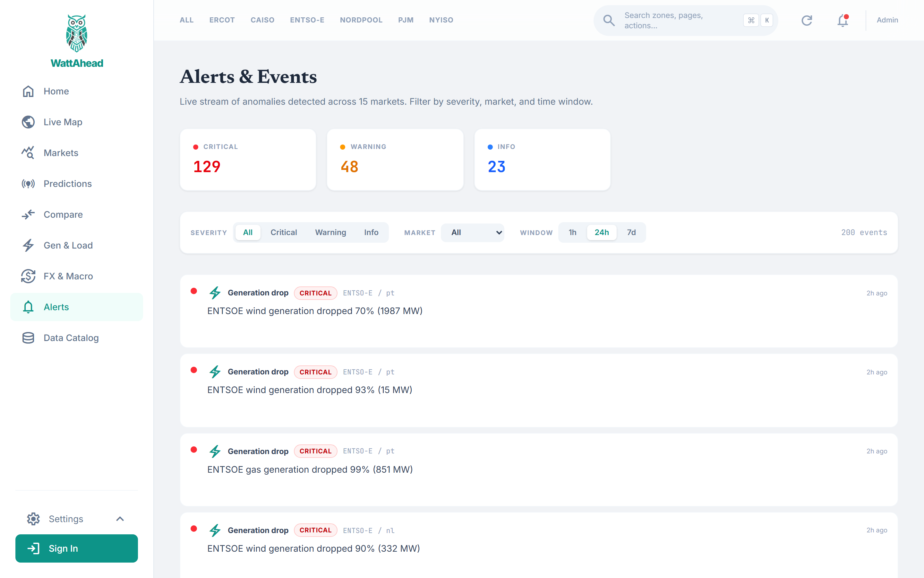Screen dimensions: 924x578
Task: Select severity filter All
Action: pos(248,232)
